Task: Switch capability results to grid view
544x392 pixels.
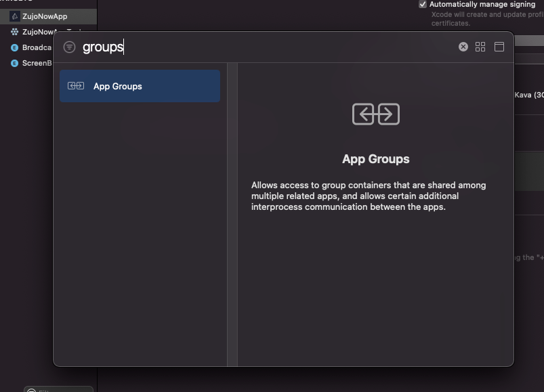Action: 480,47
